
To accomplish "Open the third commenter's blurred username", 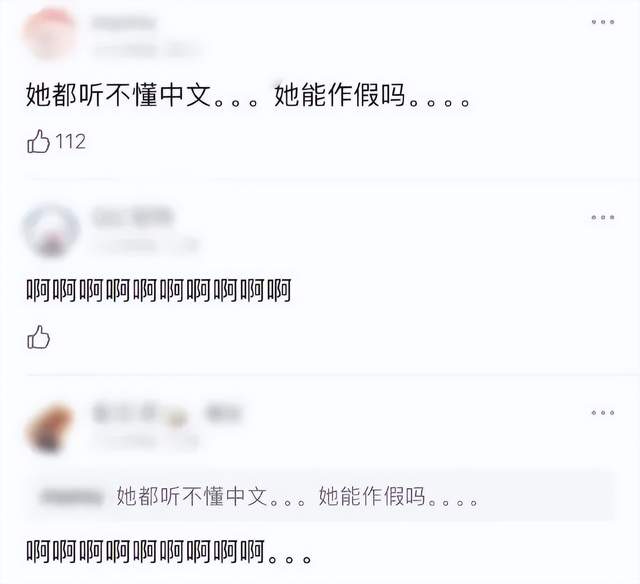I will coord(124,413).
